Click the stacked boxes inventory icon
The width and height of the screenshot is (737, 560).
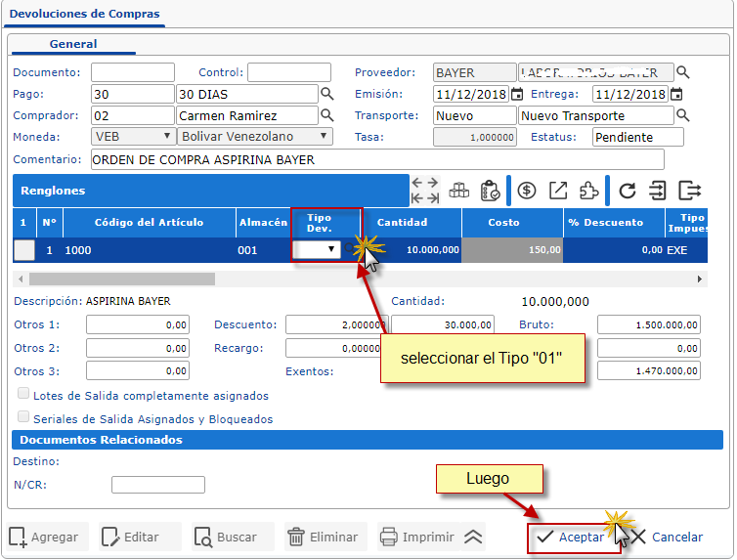pos(459,191)
